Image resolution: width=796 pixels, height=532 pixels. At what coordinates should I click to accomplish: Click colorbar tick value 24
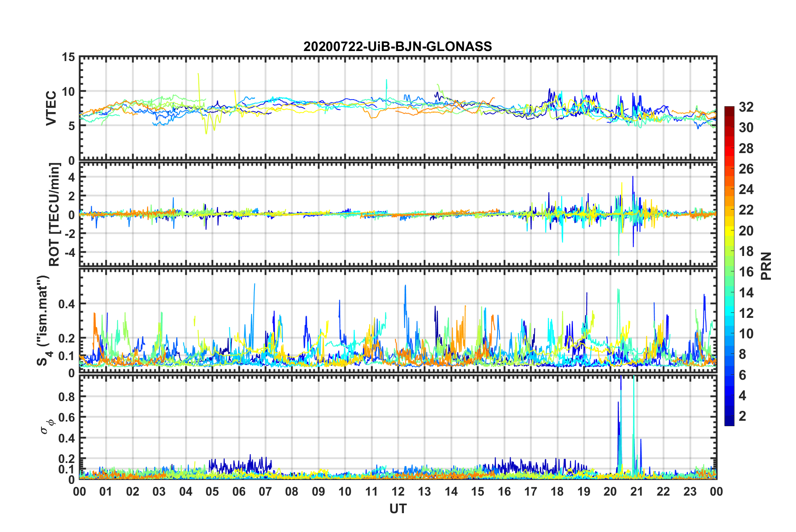[746, 189]
